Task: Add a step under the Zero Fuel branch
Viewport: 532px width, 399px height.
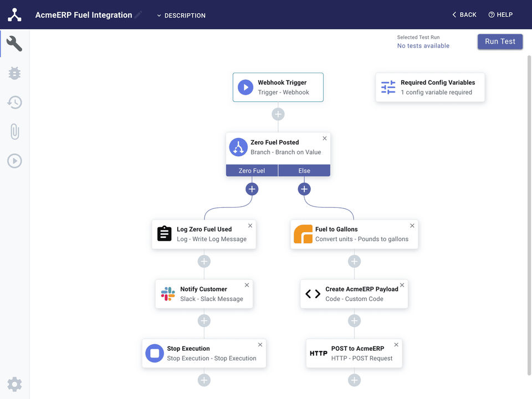Action: tap(252, 189)
